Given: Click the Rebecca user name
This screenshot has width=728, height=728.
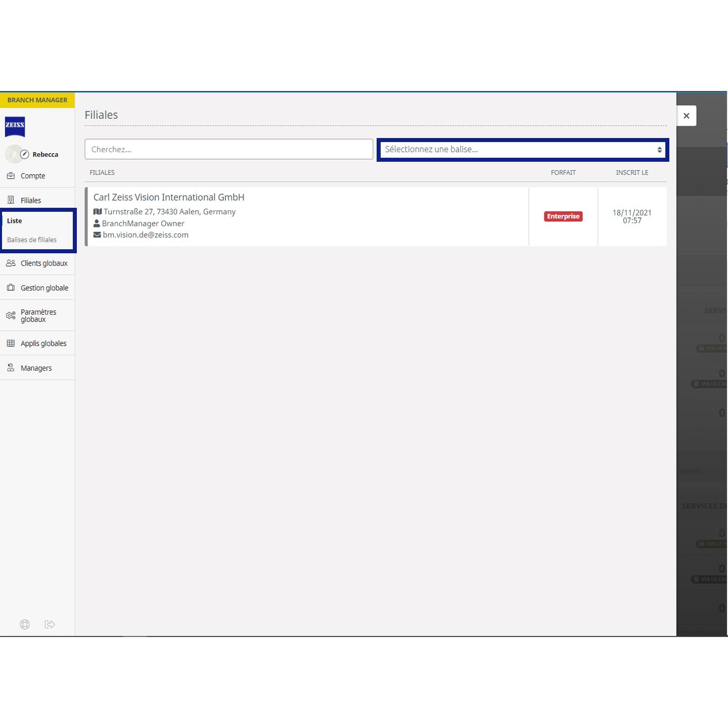Looking at the screenshot, I should [45, 155].
